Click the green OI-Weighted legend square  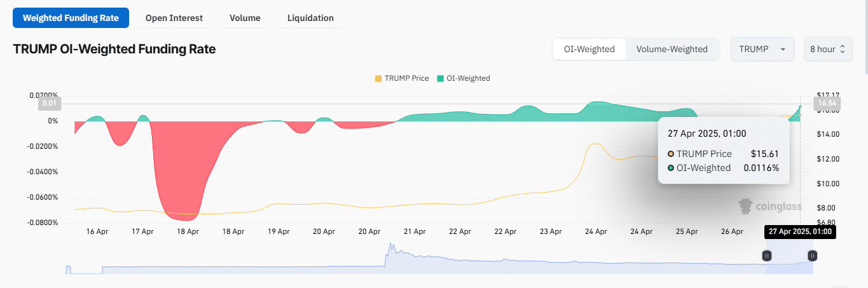coord(441,78)
